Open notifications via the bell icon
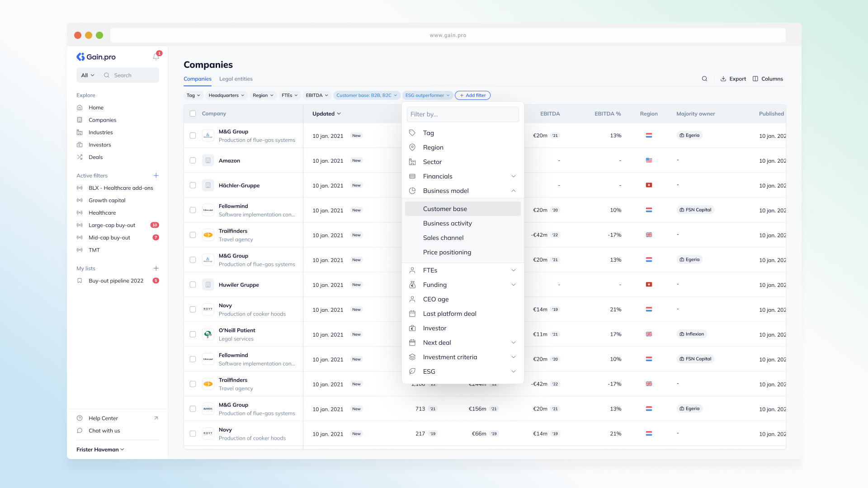868x488 pixels. (156, 56)
